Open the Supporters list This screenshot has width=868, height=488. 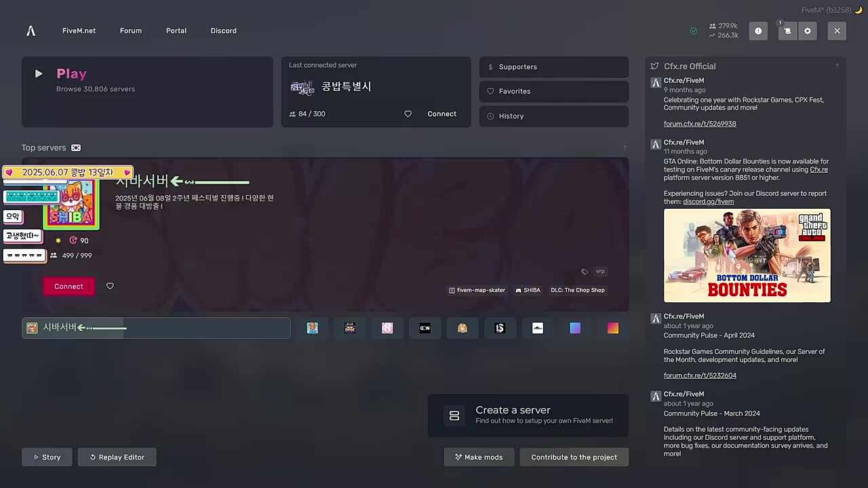click(554, 67)
